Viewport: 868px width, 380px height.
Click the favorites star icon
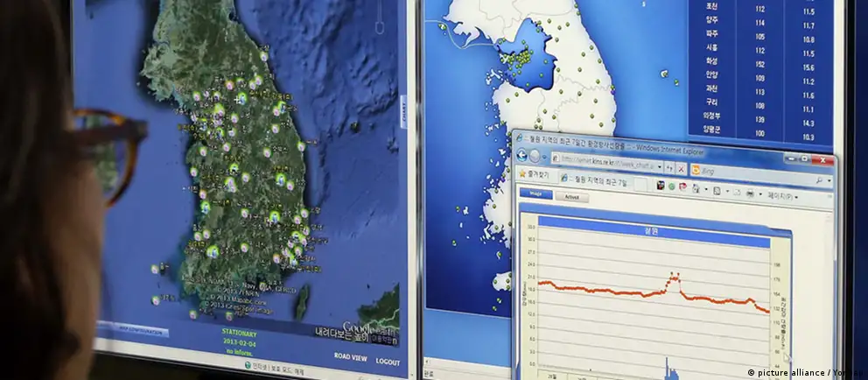point(524,175)
